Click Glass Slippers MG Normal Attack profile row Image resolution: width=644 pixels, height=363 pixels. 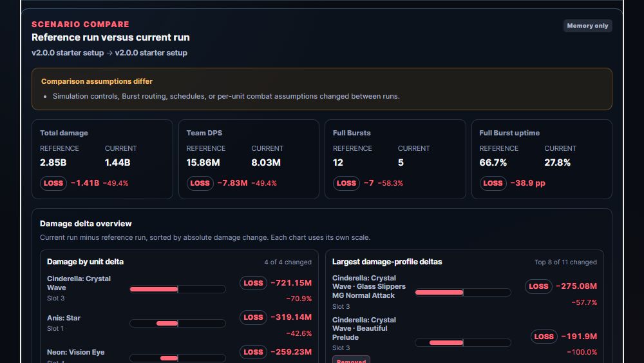tap(464, 292)
